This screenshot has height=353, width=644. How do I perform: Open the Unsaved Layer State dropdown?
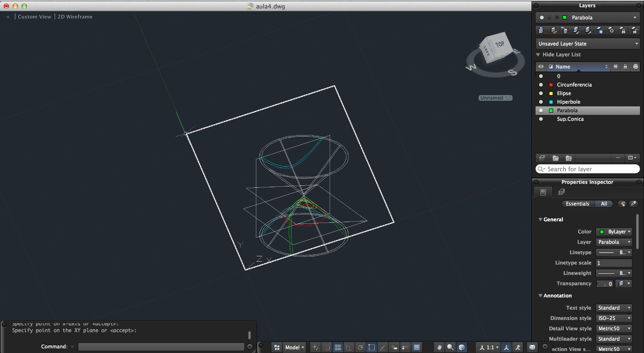point(588,44)
